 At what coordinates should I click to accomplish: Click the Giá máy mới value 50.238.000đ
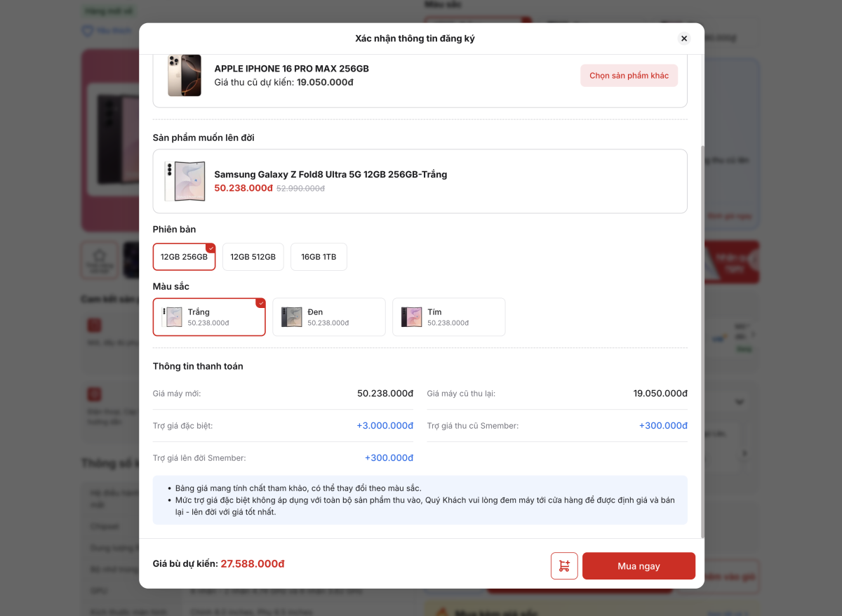pos(385,394)
